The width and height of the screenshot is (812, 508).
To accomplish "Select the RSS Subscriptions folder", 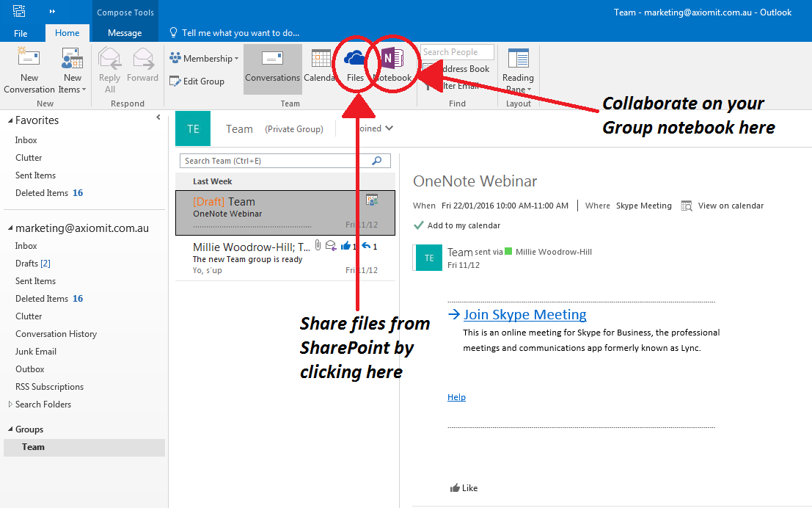I will [x=49, y=387].
